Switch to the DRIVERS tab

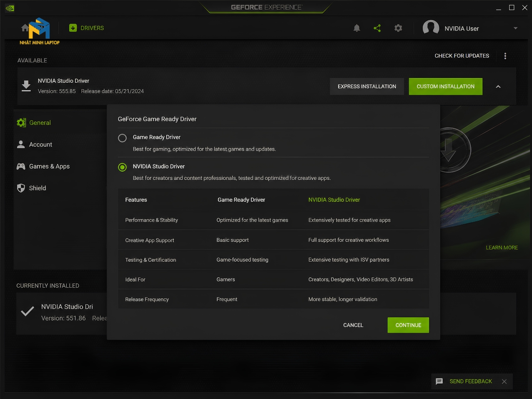(92, 28)
